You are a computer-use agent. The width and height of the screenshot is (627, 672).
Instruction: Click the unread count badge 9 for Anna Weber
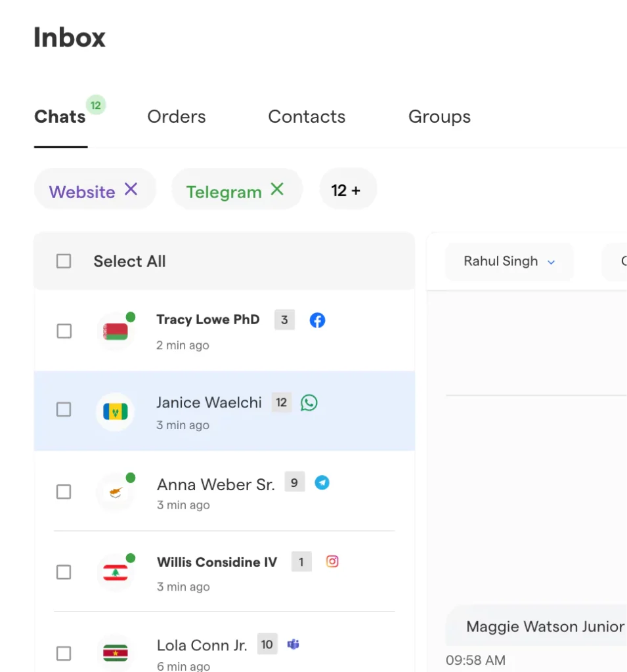click(294, 483)
